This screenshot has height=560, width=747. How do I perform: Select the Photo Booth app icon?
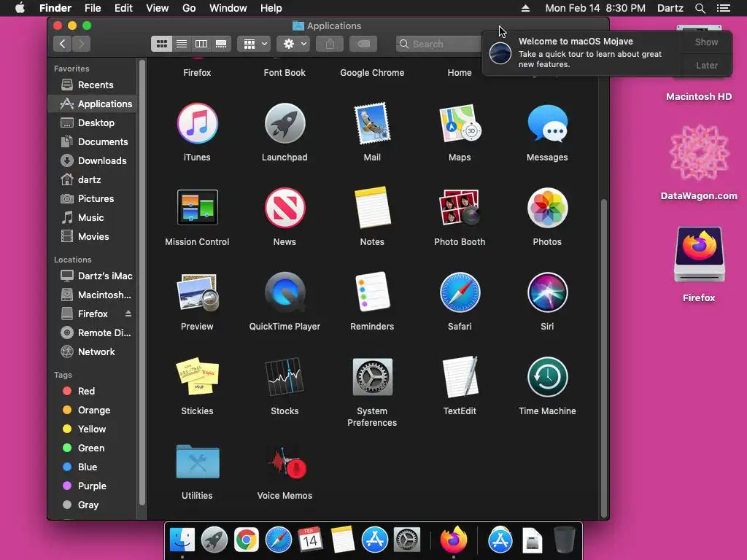[460, 208]
